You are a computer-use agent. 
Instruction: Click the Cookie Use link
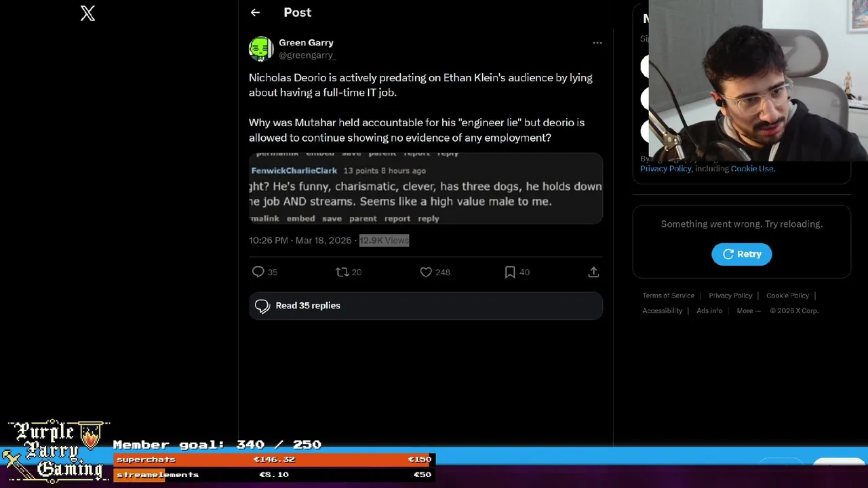coord(753,169)
